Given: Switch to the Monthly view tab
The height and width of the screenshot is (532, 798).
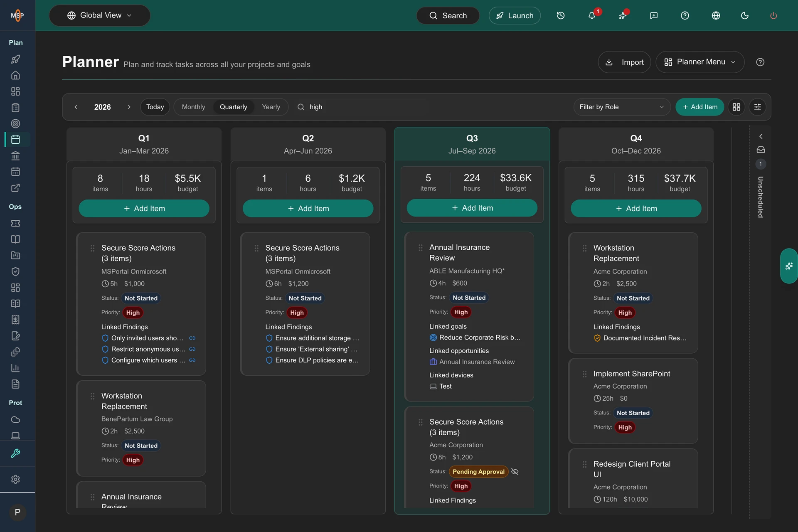Looking at the screenshot, I should [x=193, y=107].
